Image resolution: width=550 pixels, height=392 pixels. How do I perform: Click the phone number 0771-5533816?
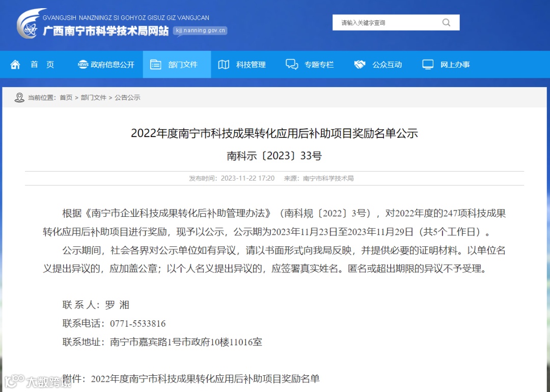[x=138, y=323]
